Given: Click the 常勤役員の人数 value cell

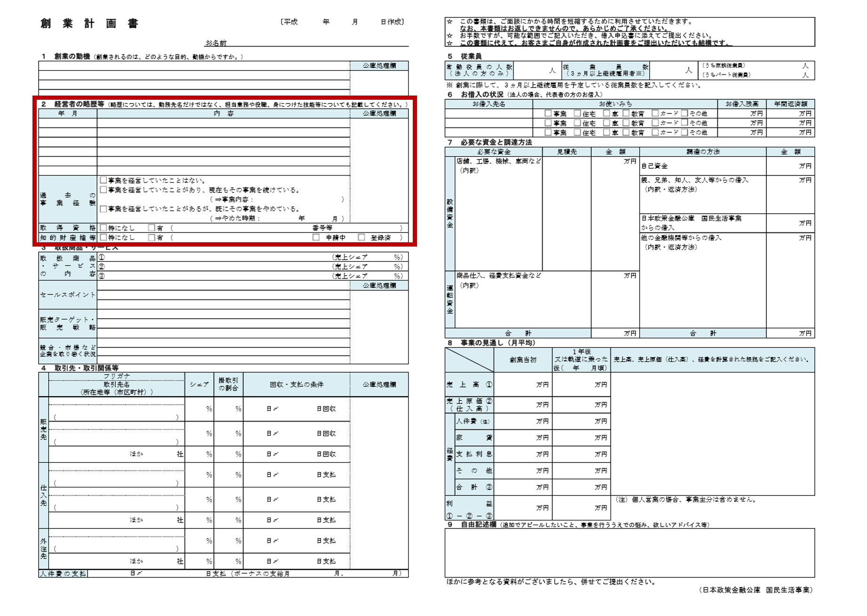Looking at the screenshot, I should [x=537, y=70].
